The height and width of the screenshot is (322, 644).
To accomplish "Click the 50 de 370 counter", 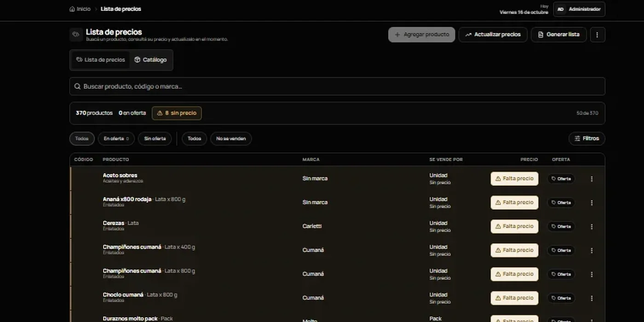I will click(587, 113).
